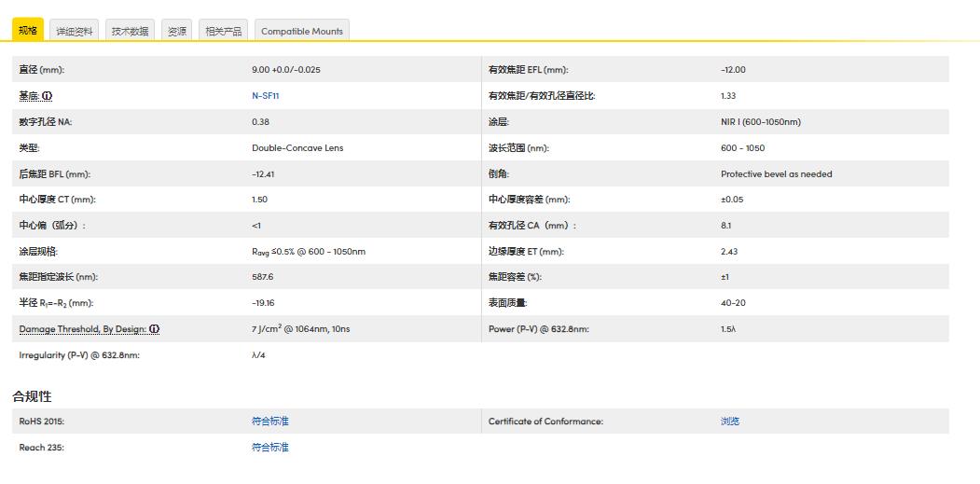The width and height of the screenshot is (980, 484).
Task: Click the 边缘厚度 ET (mm) label
Action: tap(526, 252)
